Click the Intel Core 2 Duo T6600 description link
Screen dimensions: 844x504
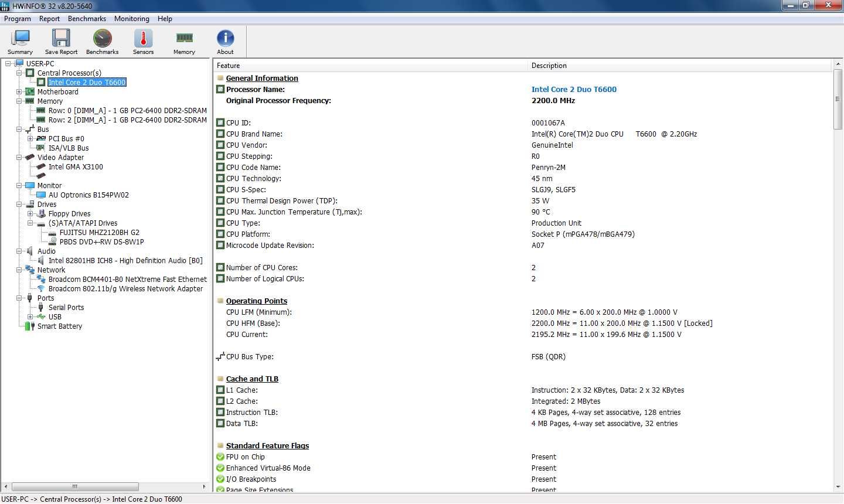[574, 89]
